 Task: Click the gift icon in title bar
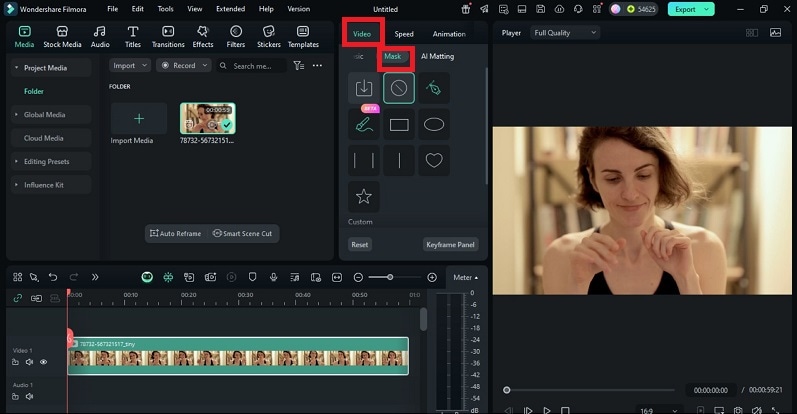point(466,9)
